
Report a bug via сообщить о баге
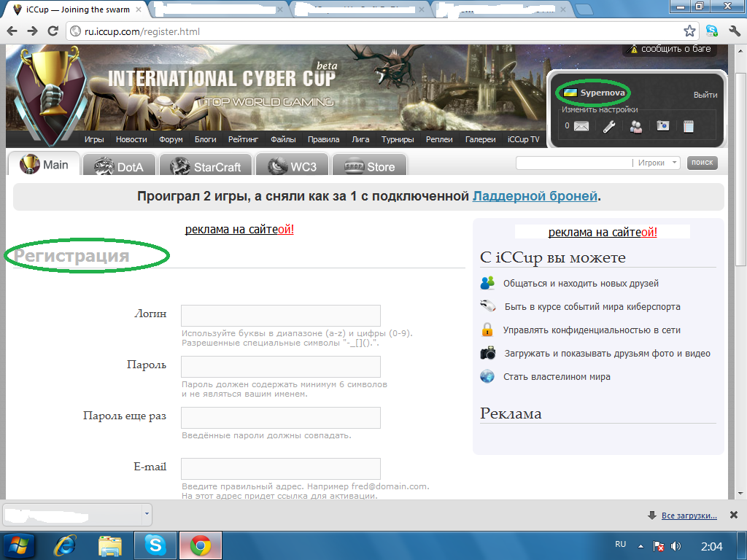click(x=670, y=49)
